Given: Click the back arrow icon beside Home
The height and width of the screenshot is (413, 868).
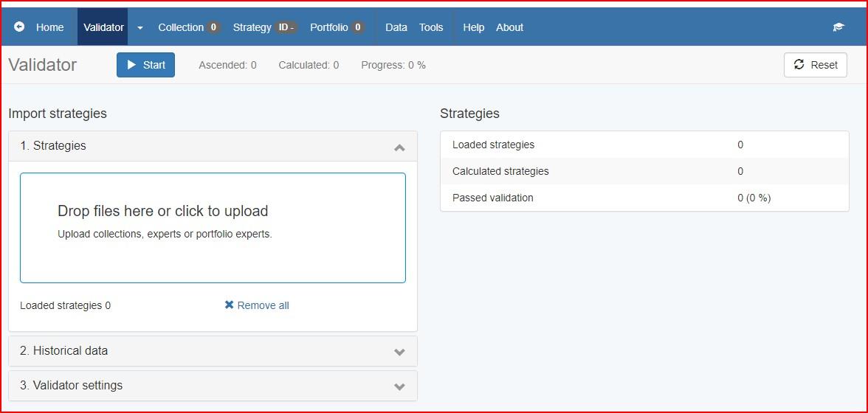Looking at the screenshot, I should 19,27.
